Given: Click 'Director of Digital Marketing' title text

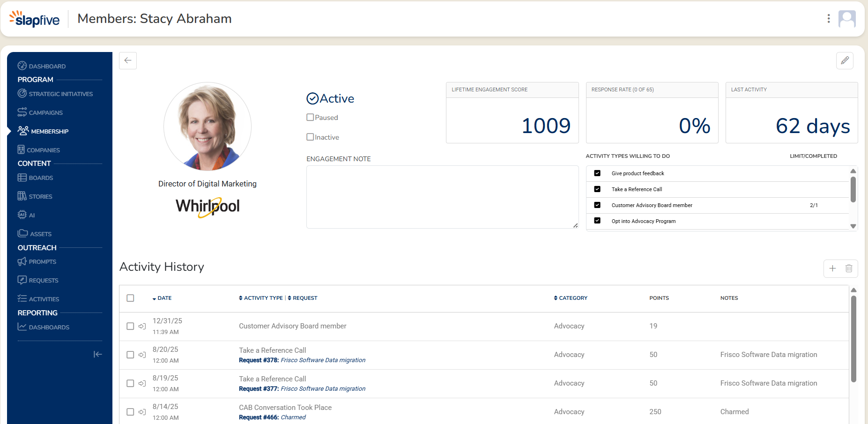Looking at the screenshot, I should coord(208,184).
